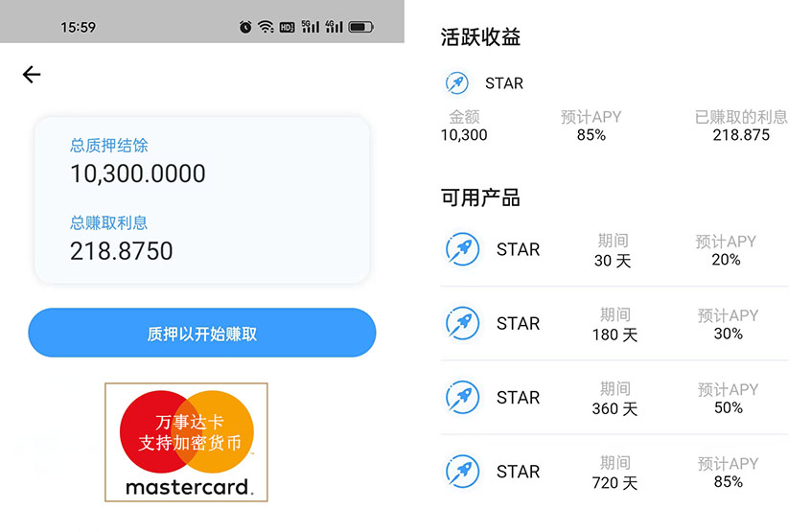Select the 180 天 30% APY product
811x532 pixels.
pyautogui.click(x=614, y=323)
